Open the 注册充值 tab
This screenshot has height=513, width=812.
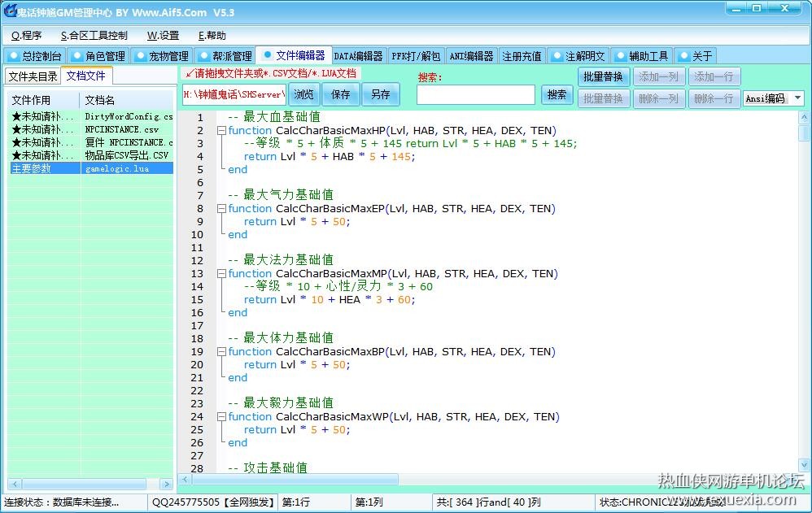click(522, 56)
